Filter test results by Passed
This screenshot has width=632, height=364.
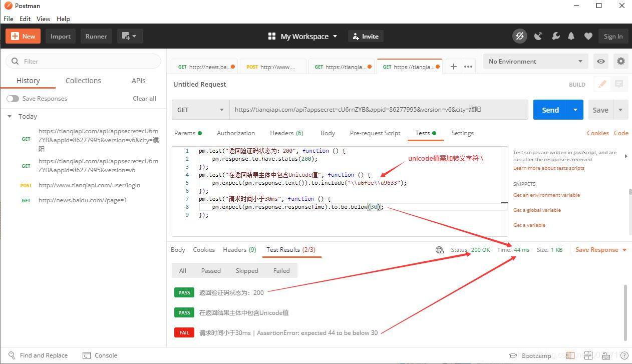pos(211,271)
